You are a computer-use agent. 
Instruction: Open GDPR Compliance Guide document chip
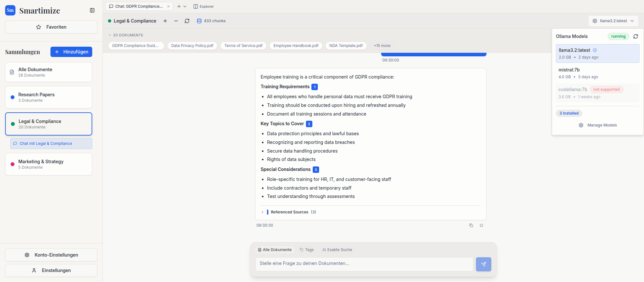[136, 46]
